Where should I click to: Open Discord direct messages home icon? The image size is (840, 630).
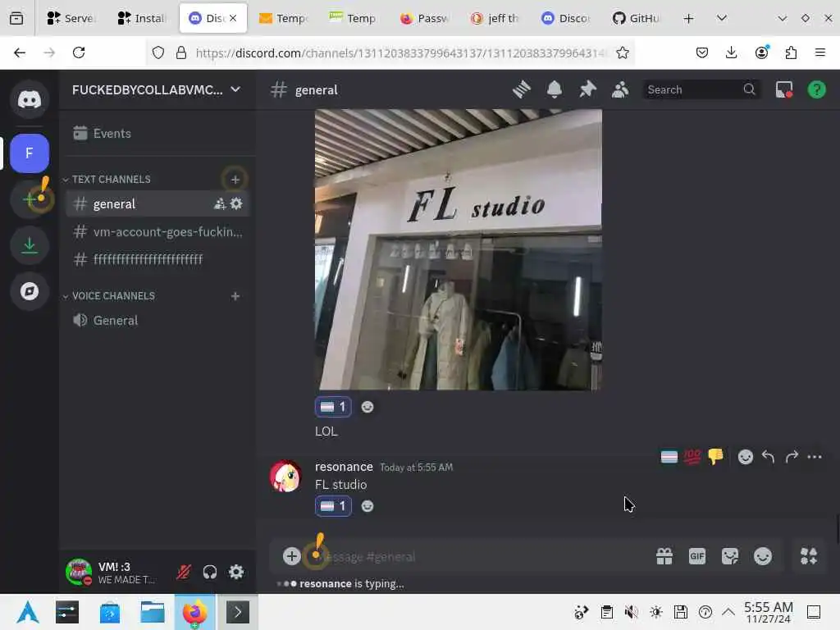point(30,99)
